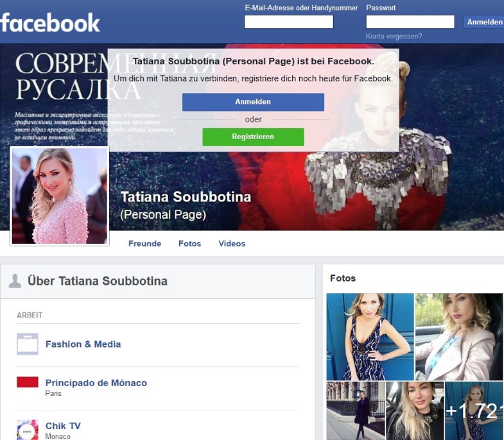Open the Freunde tab
Viewport: 504px width, 440px height.
(x=144, y=244)
